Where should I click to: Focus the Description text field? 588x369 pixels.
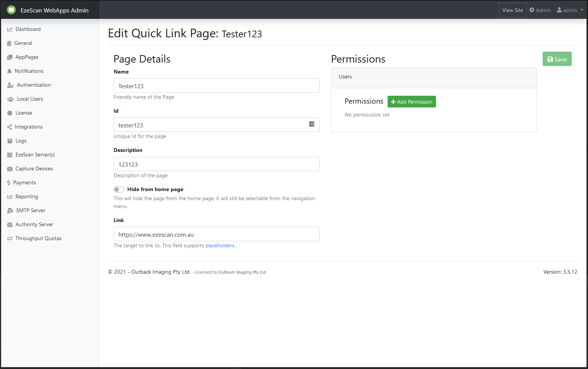click(216, 164)
